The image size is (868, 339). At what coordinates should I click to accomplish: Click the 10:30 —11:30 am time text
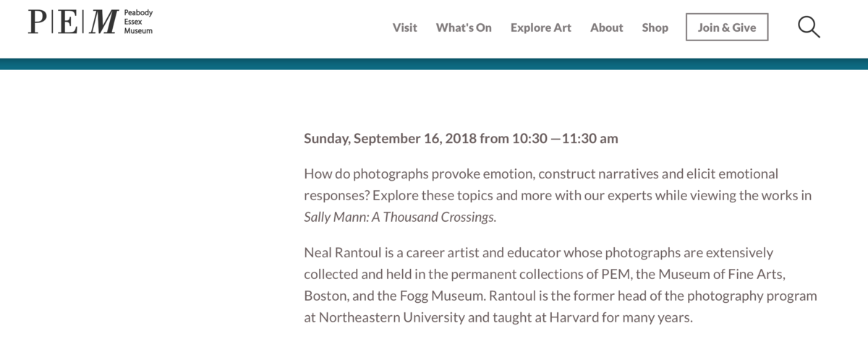[x=565, y=138]
